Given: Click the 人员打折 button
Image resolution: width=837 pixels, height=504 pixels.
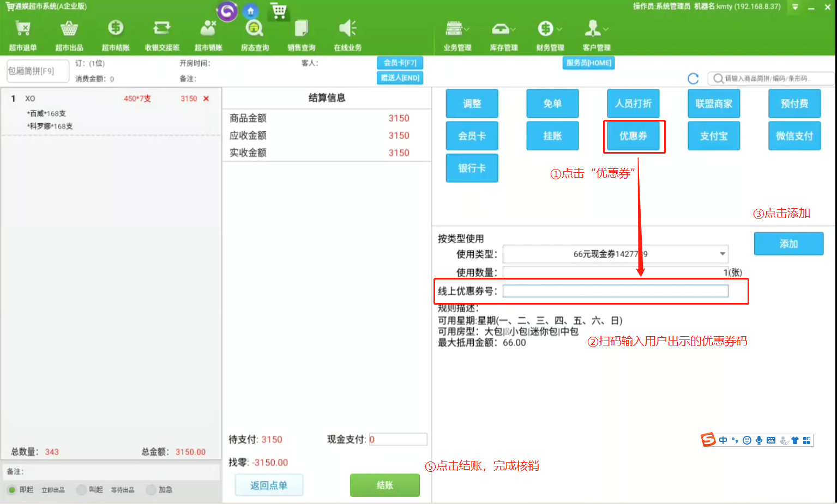Looking at the screenshot, I should pyautogui.click(x=633, y=104).
